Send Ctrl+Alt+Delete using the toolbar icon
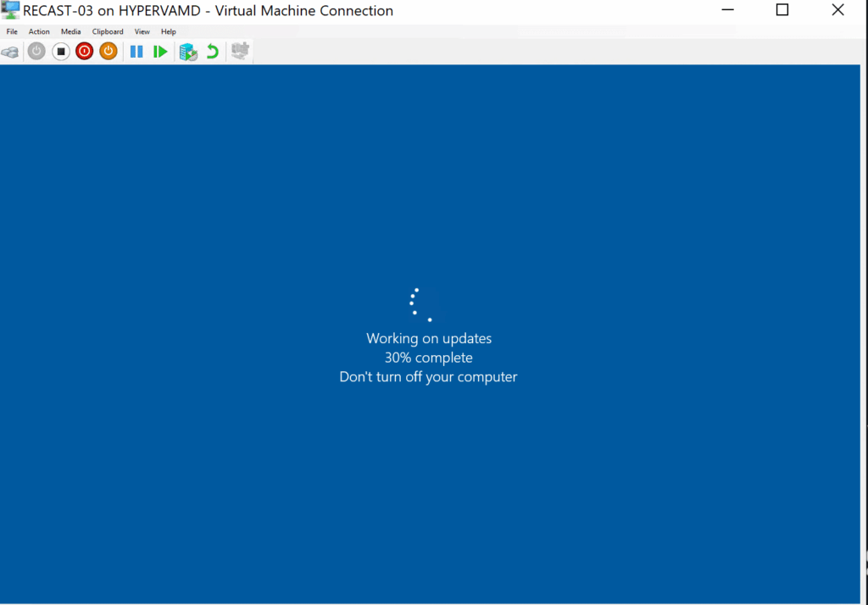 pyautogui.click(x=10, y=51)
